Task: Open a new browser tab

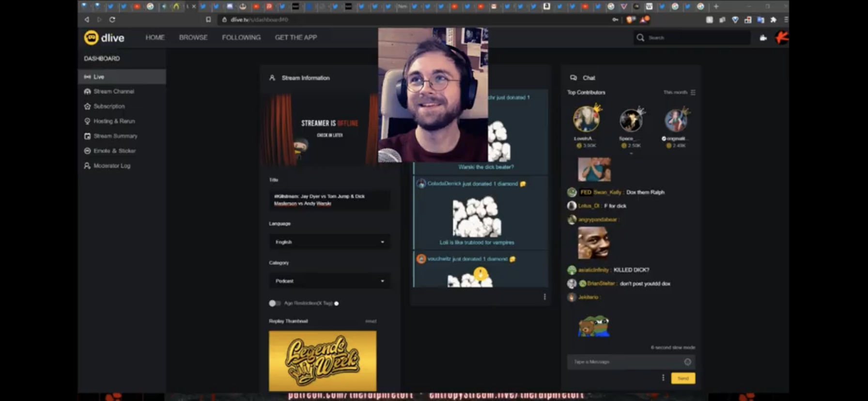Action: (716, 6)
